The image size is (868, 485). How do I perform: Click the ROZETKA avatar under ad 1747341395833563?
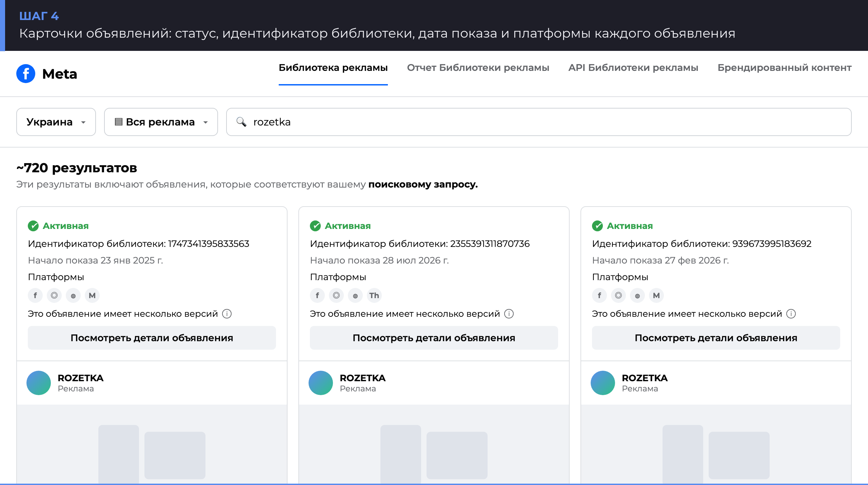[39, 383]
